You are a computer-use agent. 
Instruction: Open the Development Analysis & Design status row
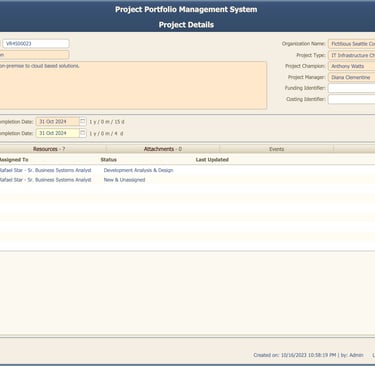click(x=138, y=170)
